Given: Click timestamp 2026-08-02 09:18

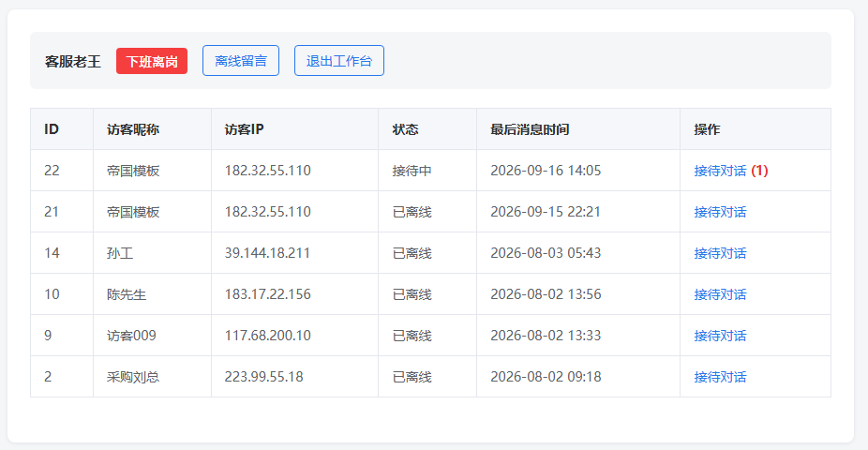Looking at the screenshot, I should click(546, 377).
